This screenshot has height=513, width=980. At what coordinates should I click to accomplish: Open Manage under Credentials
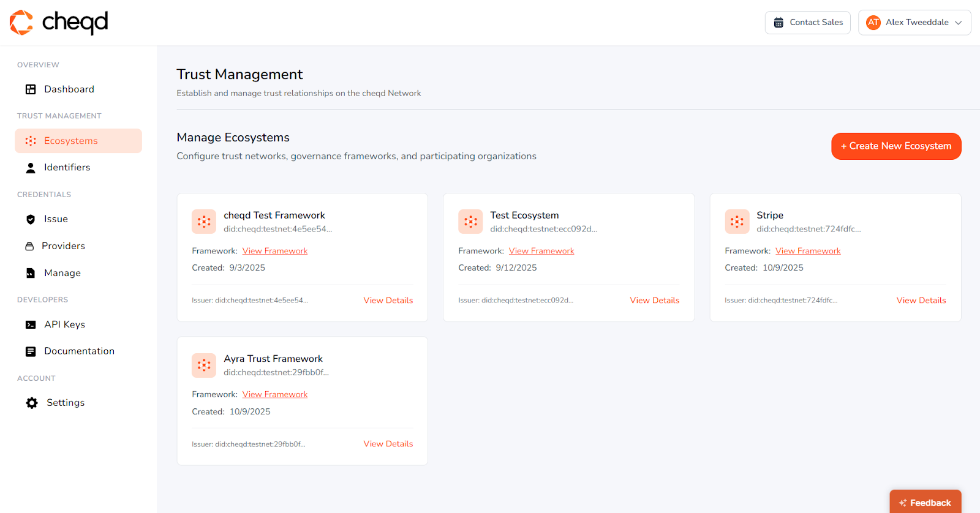click(x=62, y=273)
